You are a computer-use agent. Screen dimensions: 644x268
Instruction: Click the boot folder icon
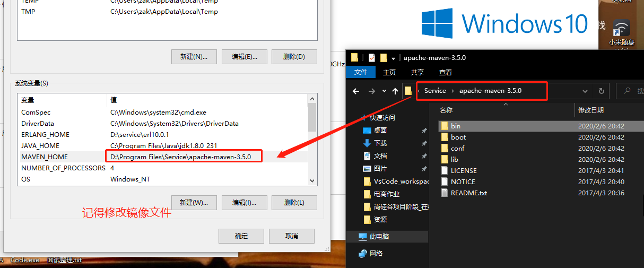[444, 137]
